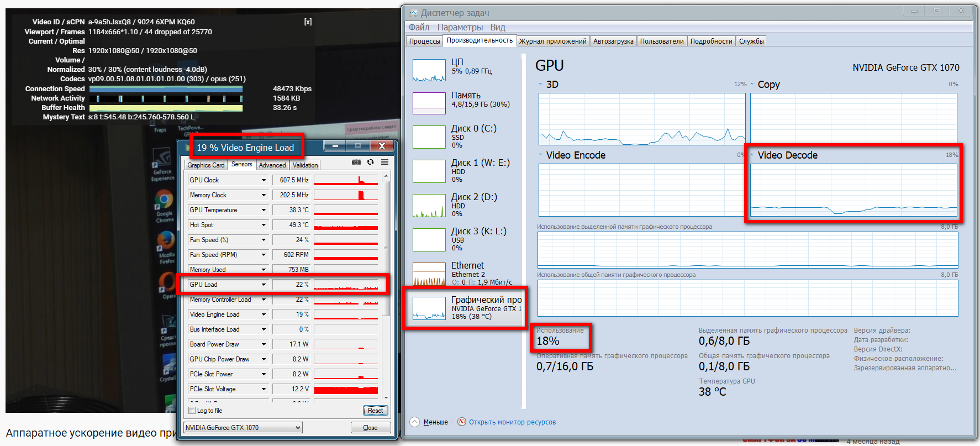The image size is (980, 446).
Task: Open the Hot Spot sensor dropdown
Action: click(x=264, y=225)
